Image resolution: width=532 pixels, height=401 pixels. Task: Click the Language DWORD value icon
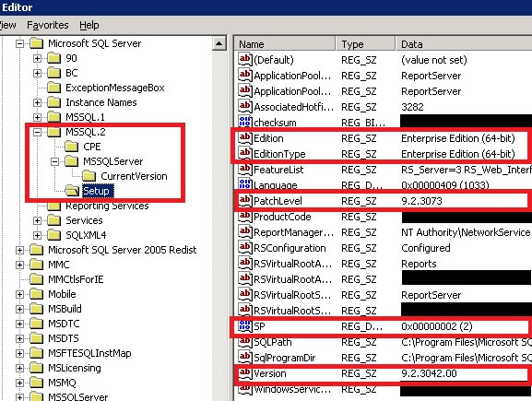(x=245, y=183)
